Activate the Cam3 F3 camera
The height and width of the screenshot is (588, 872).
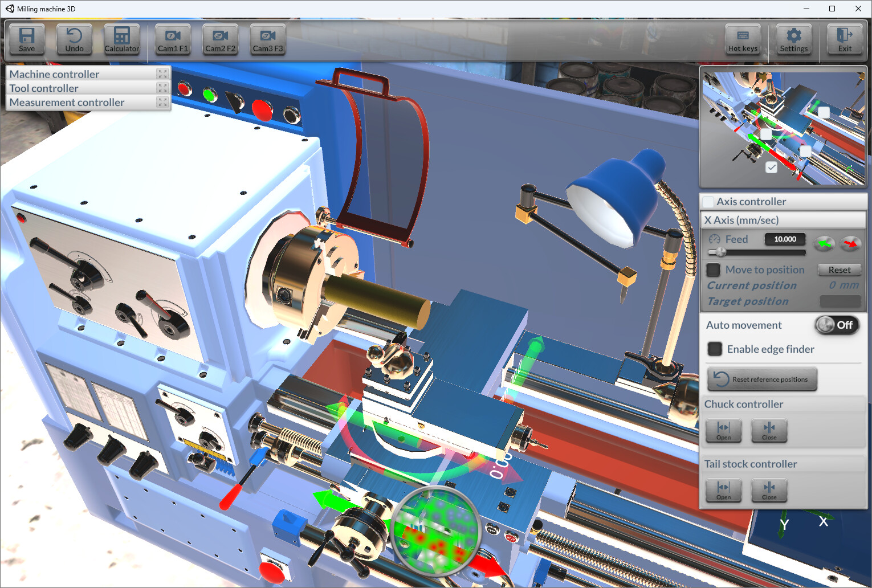pos(267,39)
